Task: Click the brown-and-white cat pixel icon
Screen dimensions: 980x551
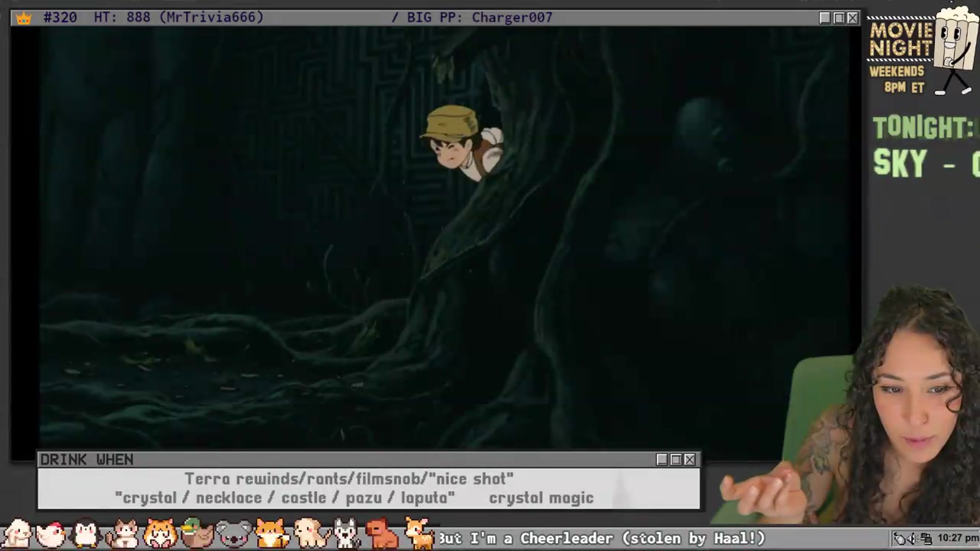Action: [123, 534]
